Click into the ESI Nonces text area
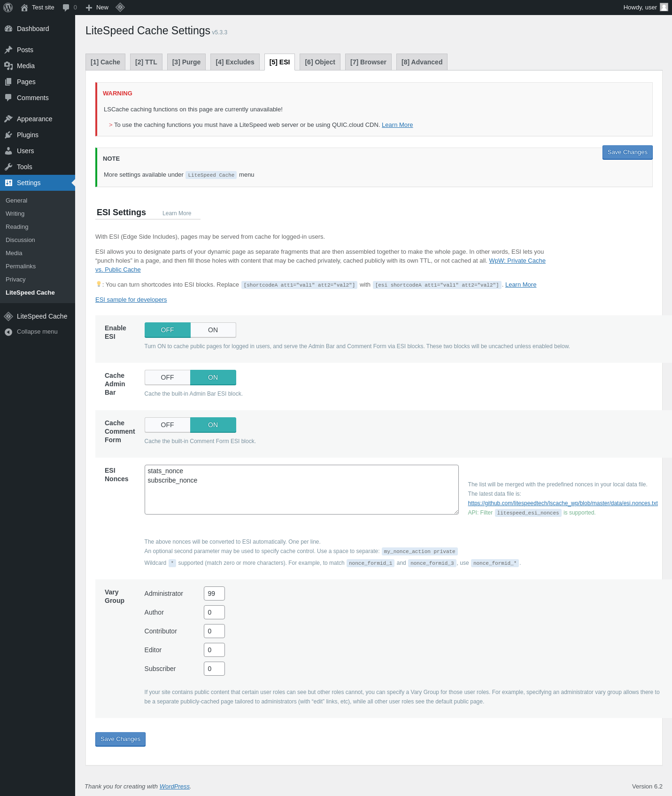Viewport: 672px width, 796px height. click(x=301, y=490)
